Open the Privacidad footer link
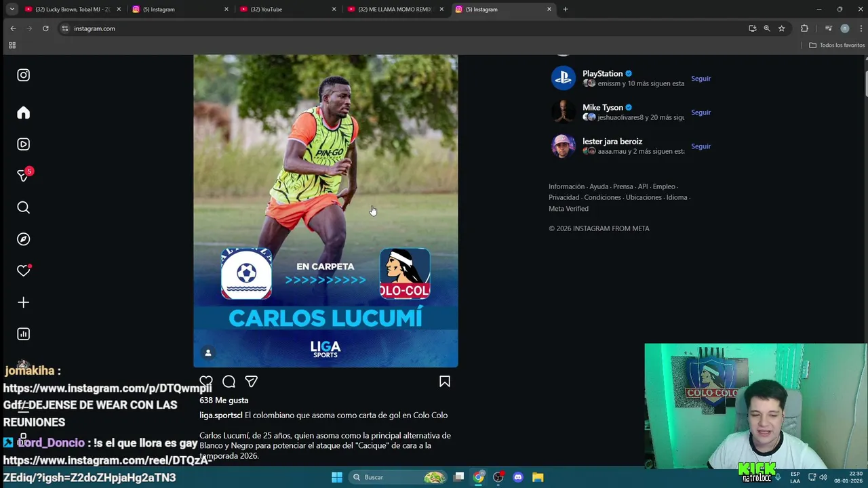 point(564,197)
